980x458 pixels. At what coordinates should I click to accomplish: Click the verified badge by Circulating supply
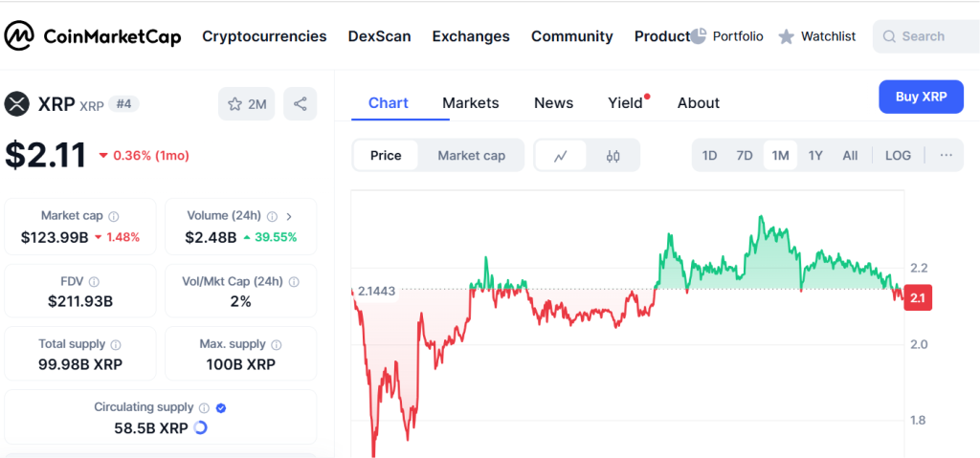click(x=221, y=408)
